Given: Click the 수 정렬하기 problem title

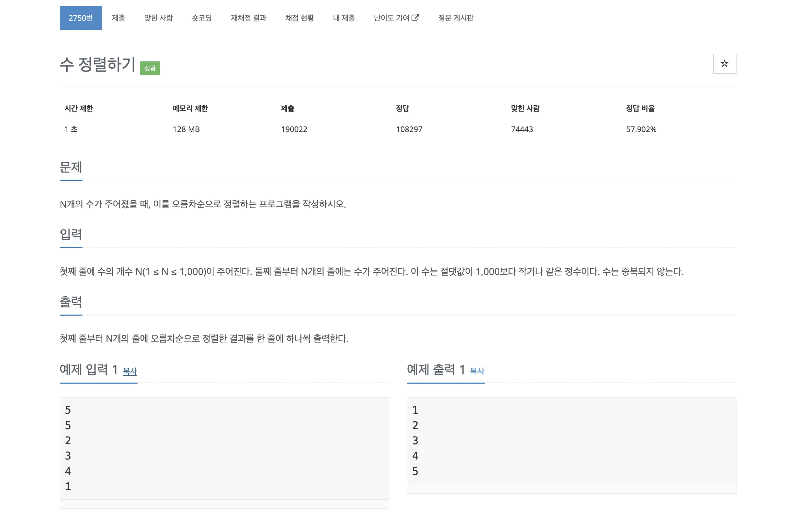Looking at the screenshot, I should click(97, 64).
